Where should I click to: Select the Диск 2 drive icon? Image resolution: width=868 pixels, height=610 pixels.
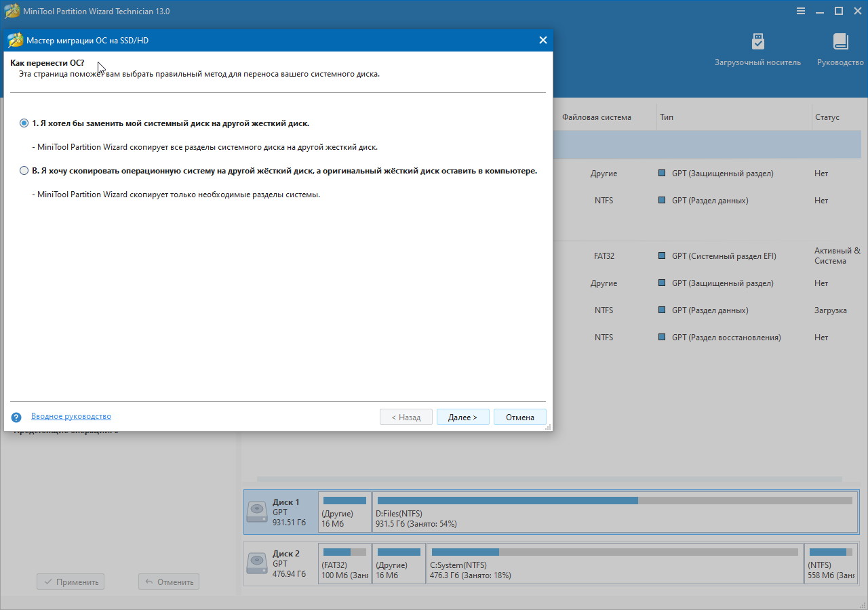click(x=257, y=563)
